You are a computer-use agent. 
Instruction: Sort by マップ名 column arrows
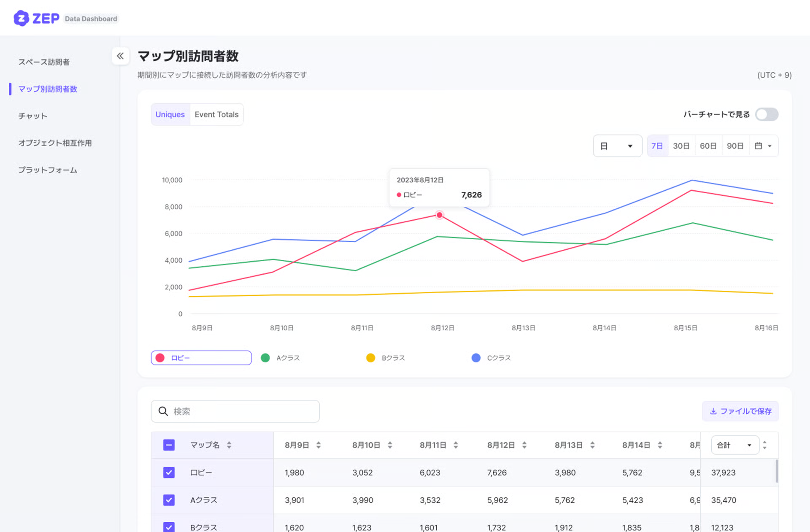tap(229, 445)
